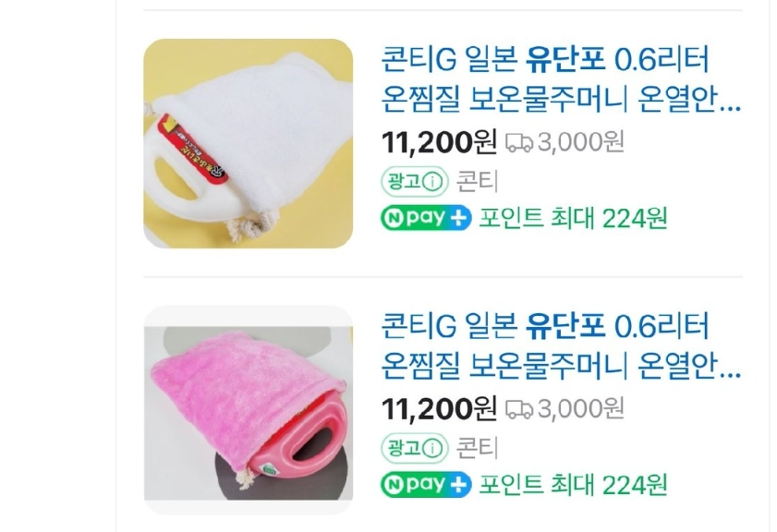Open the pink hot water bottle thumbnail
Viewport: 777px width, 532px height.
[x=249, y=410]
